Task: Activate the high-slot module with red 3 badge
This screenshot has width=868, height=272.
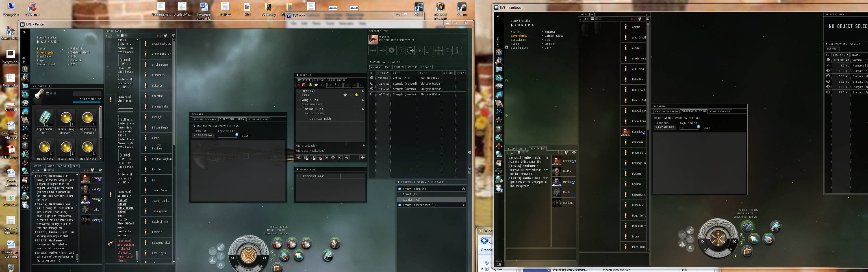Action: (x=306, y=243)
